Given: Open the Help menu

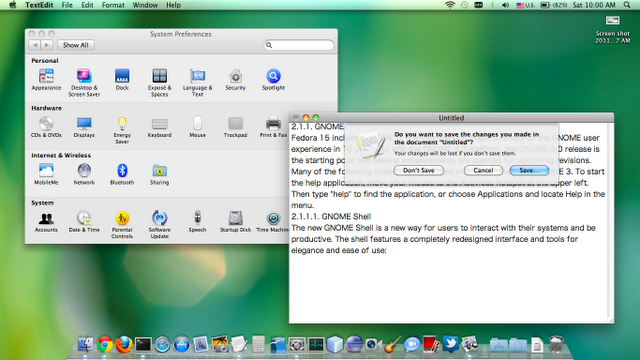Looking at the screenshot, I should (173, 5).
